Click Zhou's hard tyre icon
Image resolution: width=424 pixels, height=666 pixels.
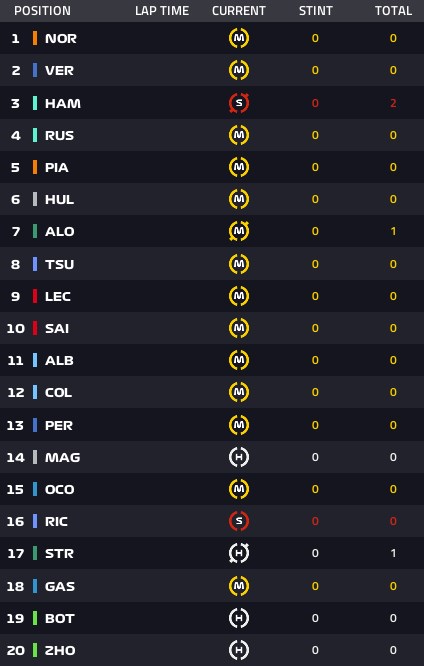(239, 650)
